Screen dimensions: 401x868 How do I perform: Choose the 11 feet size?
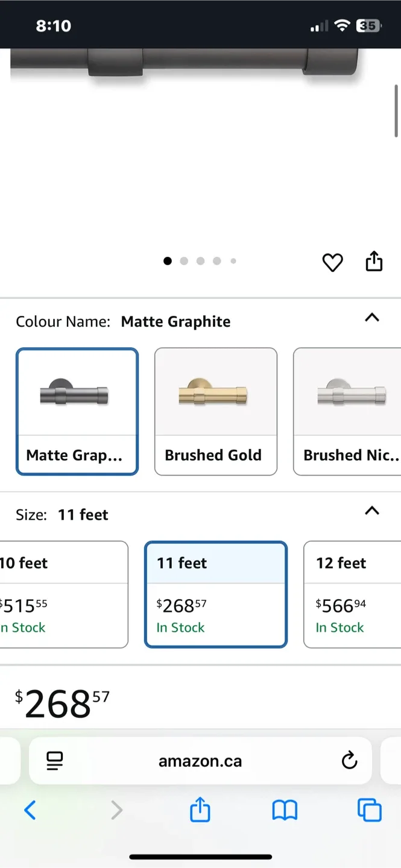pos(216,594)
